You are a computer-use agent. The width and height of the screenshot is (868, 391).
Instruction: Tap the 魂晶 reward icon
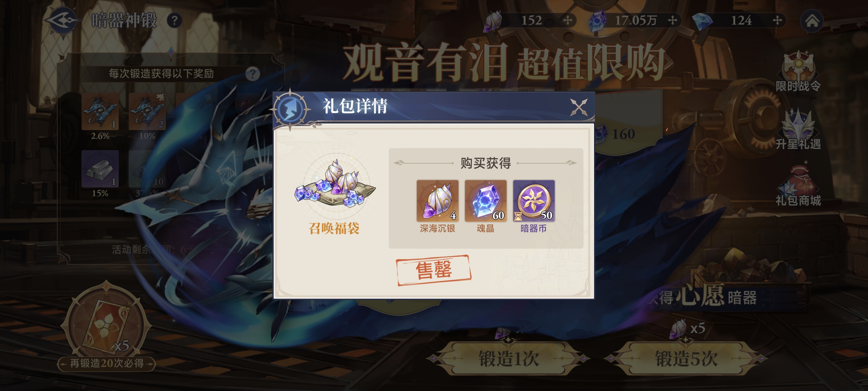(486, 201)
